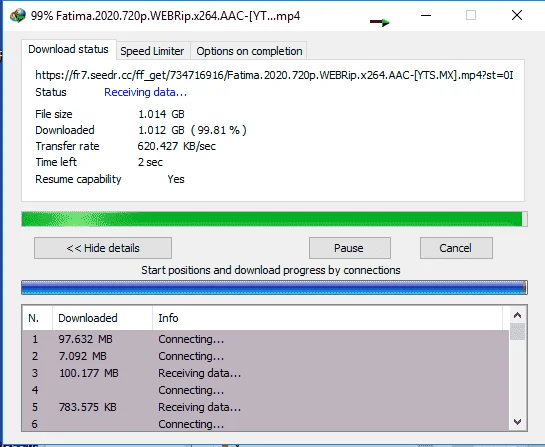Click the Time left value 2 sec

(x=150, y=162)
